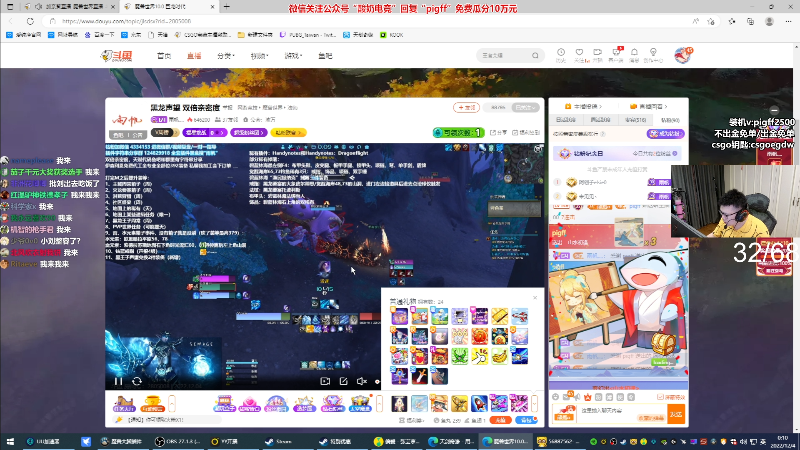Pause the live stream video
The width and height of the screenshot is (800, 450).
coord(118,381)
